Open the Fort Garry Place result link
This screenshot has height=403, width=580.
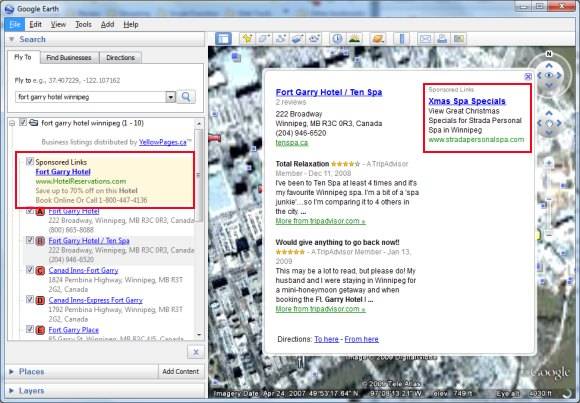74,330
